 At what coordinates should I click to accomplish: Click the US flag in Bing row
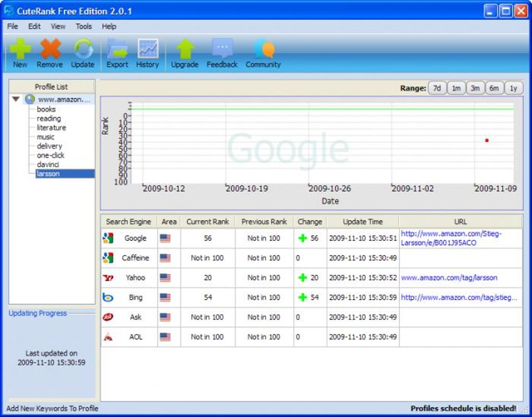pos(165,298)
